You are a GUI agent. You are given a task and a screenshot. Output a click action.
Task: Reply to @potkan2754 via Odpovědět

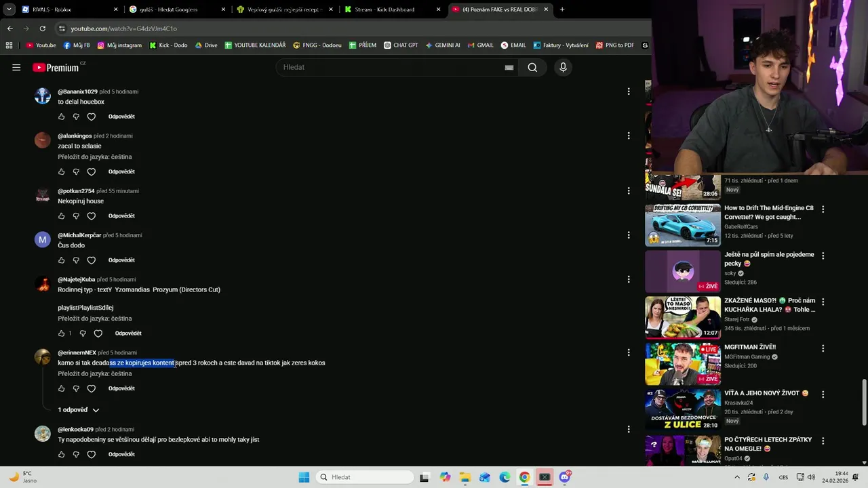click(121, 216)
